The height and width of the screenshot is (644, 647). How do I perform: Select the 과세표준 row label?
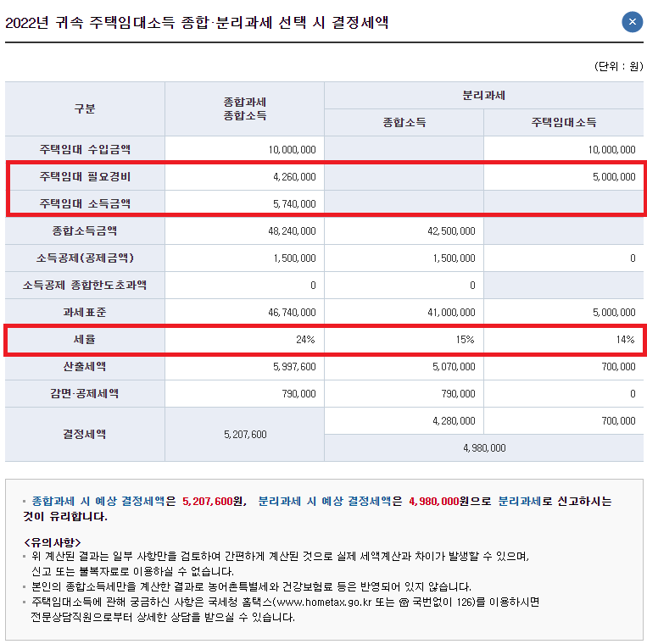click(85, 313)
